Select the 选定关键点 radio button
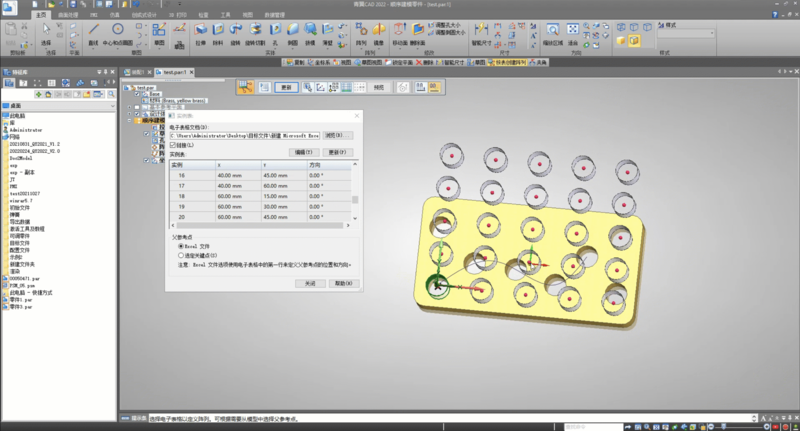 pyautogui.click(x=180, y=256)
